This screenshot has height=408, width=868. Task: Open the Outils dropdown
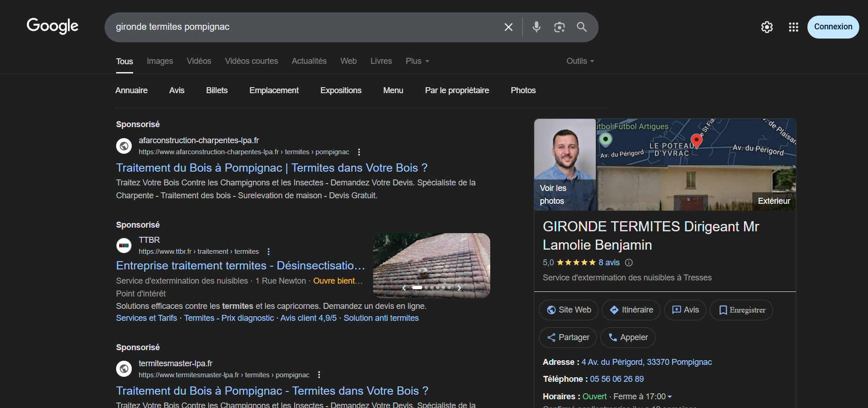coord(580,61)
